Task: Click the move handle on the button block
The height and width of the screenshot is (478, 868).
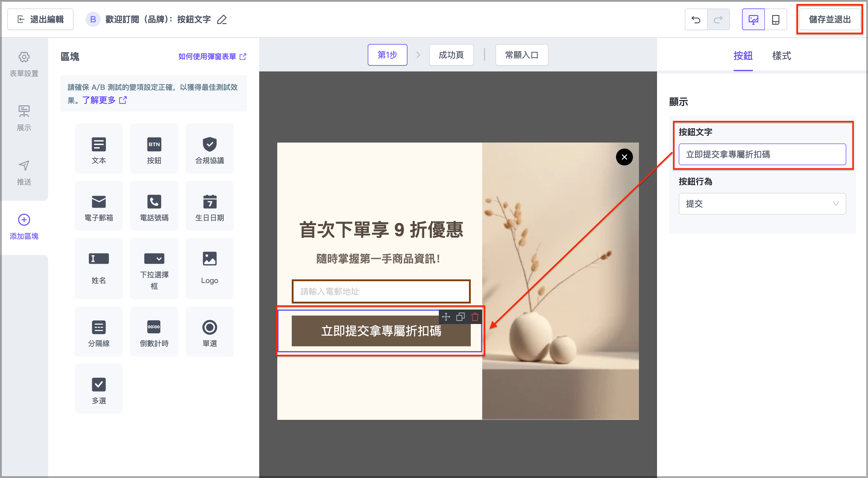Action: (x=446, y=317)
